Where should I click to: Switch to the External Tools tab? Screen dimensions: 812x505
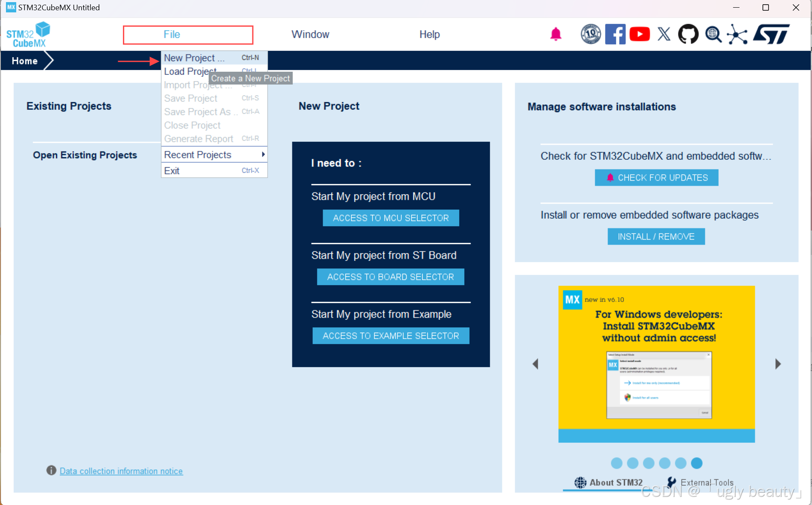pos(700,483)
